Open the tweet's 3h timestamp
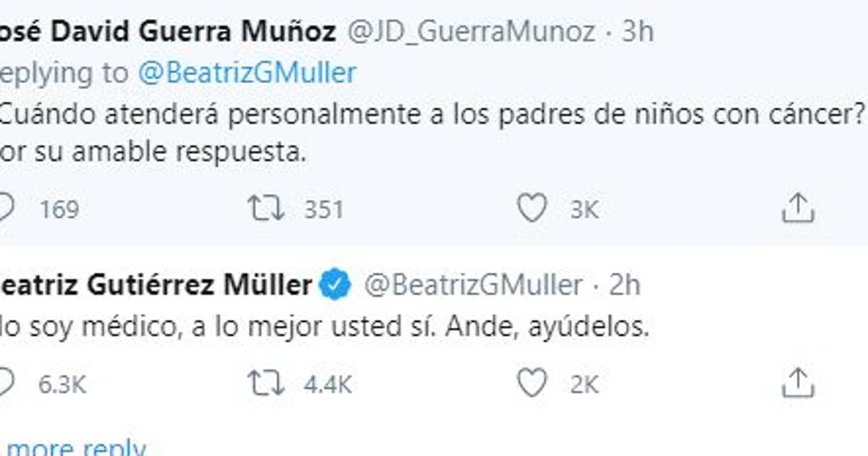 coord(638,32)
